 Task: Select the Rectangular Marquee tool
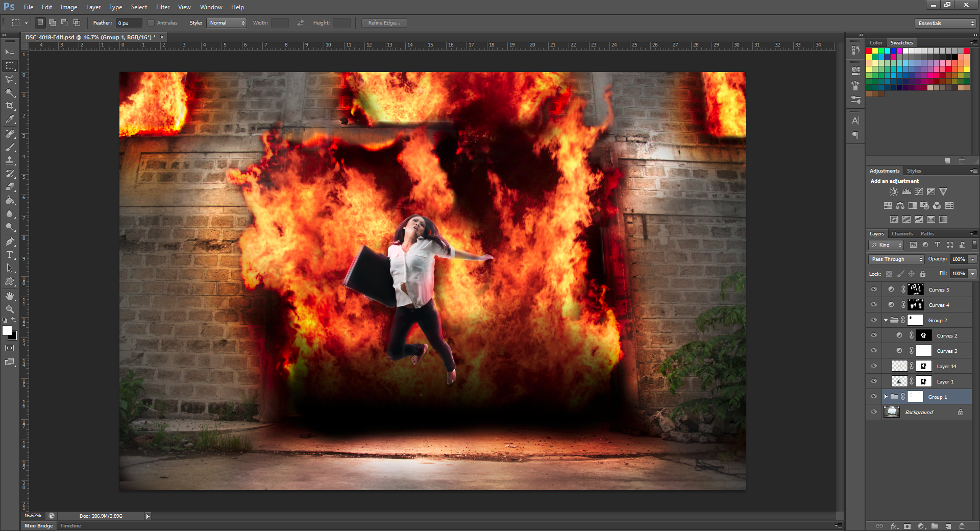coord(10,66)
